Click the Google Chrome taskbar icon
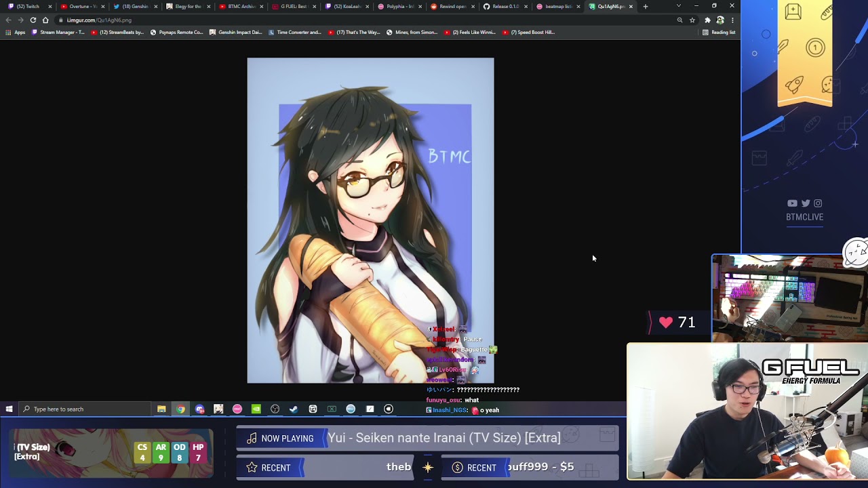This screenshot has width=868, height=488. (x=180, y=409)
